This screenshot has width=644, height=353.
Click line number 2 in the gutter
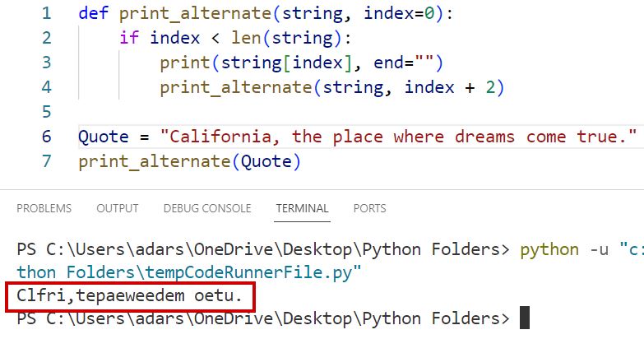tap(46, 38)
